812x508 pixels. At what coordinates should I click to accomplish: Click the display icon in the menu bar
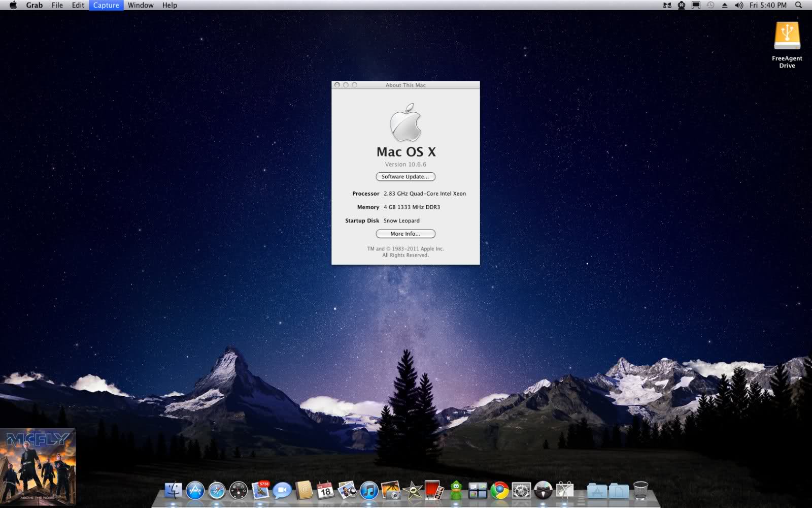(x=696, y=5)
